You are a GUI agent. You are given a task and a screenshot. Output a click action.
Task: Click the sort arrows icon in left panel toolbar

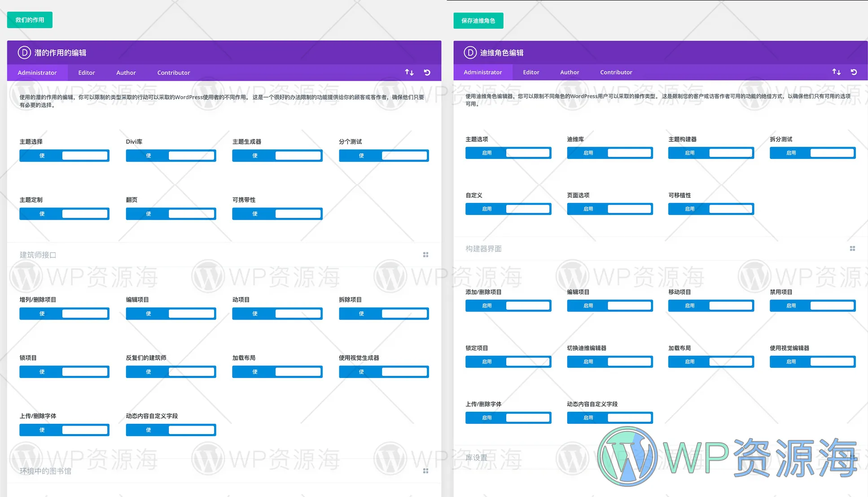click(x=409, y=72)
